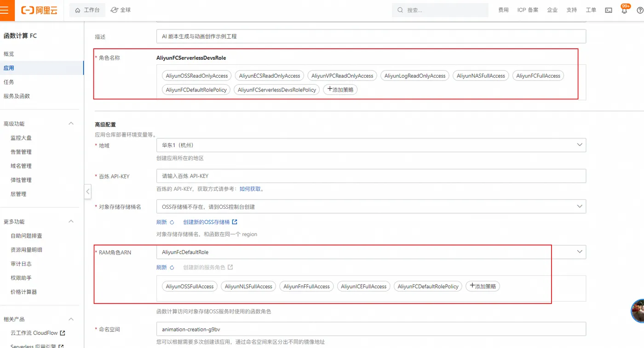Click refresh icon beside 创建新的OSS存储桶 link
Viewport: 644px width, 348px height.
tap(172, 222)
